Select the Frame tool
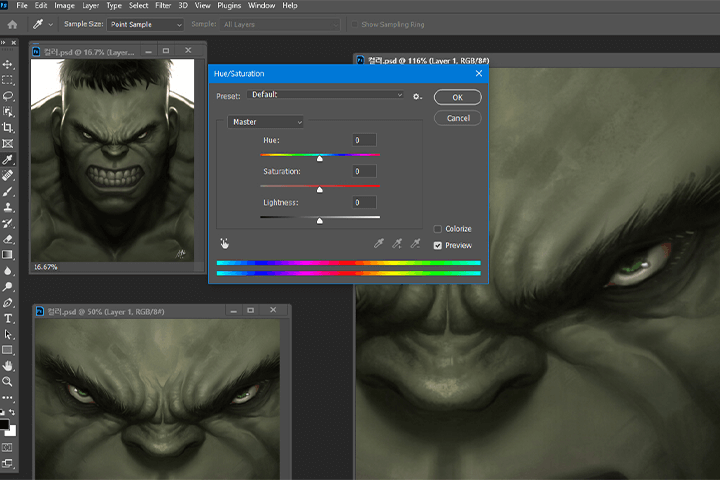 [8, 144]
